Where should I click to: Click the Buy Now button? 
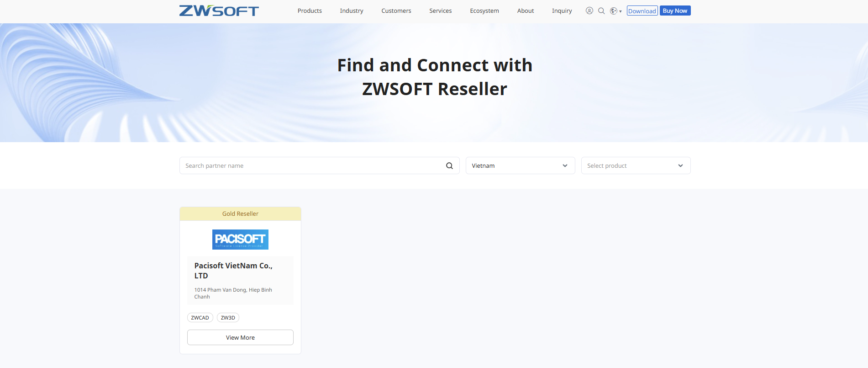[675, 11]
